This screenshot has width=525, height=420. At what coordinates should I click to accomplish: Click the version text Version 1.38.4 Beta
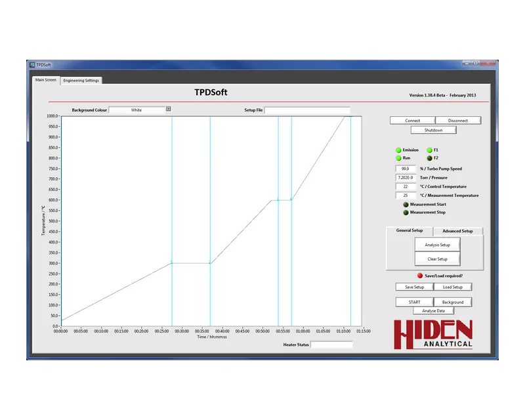coord(427,95)
